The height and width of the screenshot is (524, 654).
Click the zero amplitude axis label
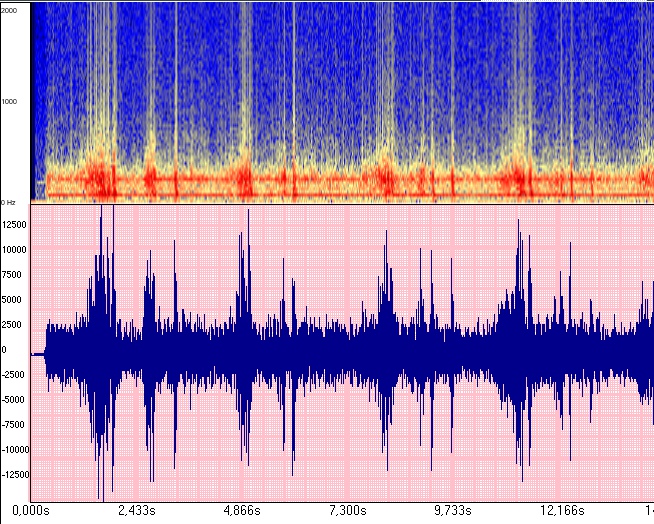[5, 350]
